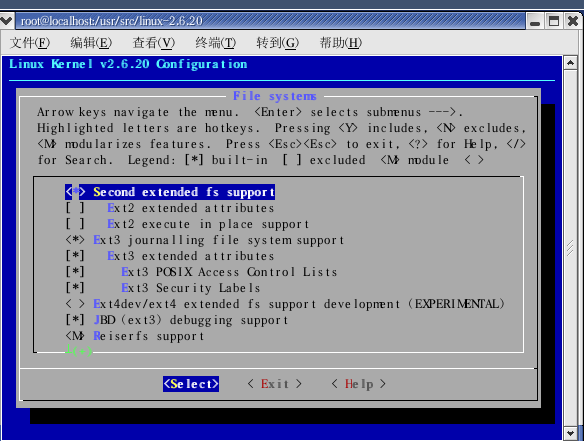Click the 'File systems' dialog title
This screenshot has height=441, width=584.
pyautogui.click(x=275, y=96)
